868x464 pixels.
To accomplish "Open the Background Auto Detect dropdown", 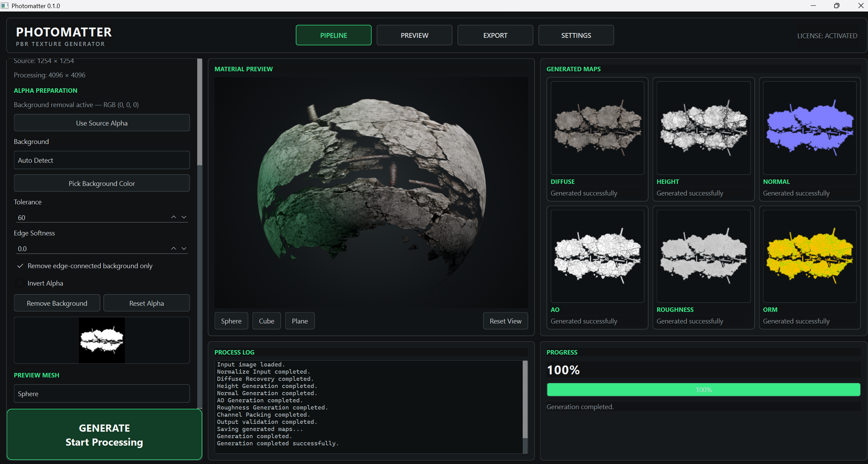I will (x=102, y=160).
